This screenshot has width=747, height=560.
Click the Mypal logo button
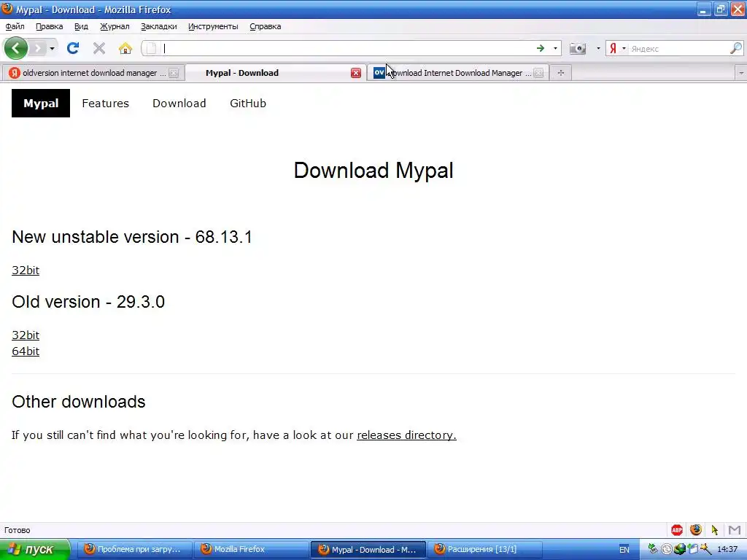tap(41, 104)
